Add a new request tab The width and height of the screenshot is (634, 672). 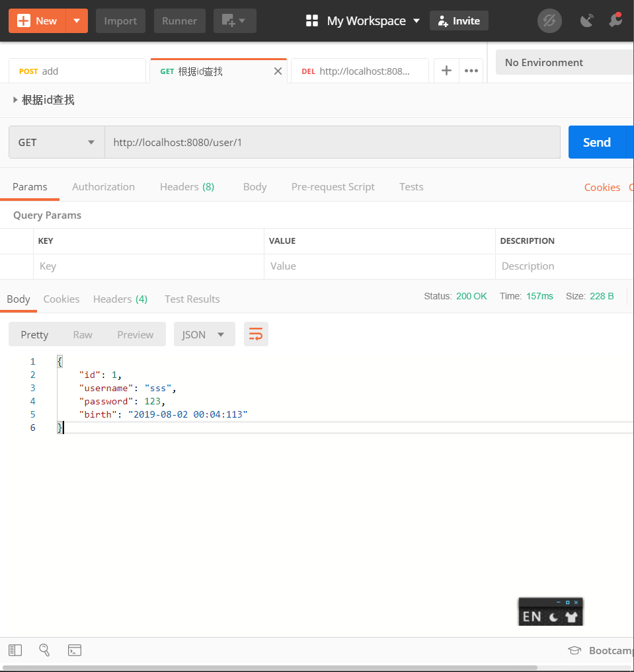click(446, 71)
